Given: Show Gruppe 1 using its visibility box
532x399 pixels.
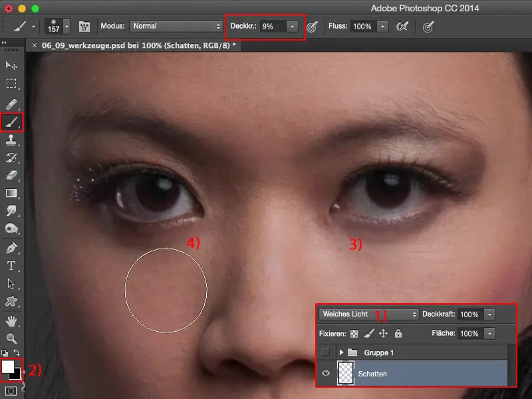Looking at the screenshot, I should click(326, 352).
